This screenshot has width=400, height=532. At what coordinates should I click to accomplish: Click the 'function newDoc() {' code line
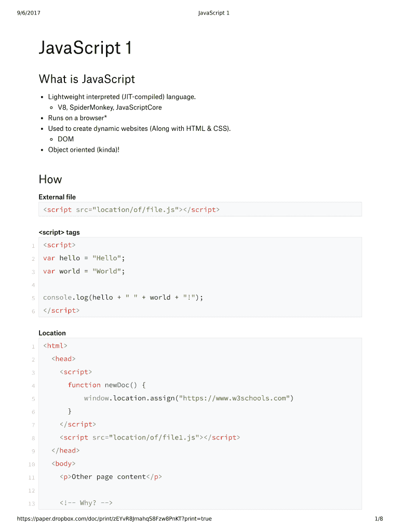pyautogui.click(x=107, y=385)
